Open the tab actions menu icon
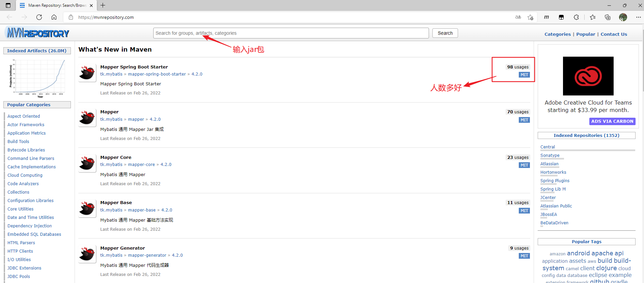644x283 pixels. (x=8, y=5)
